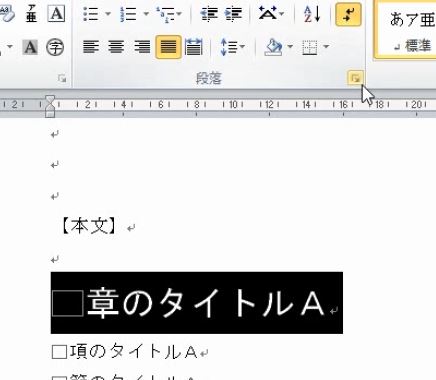Viewport: 436px width, 380px height.
Task: Align the paragraph right
Action: pyautogui.click(x=142, y=47)
